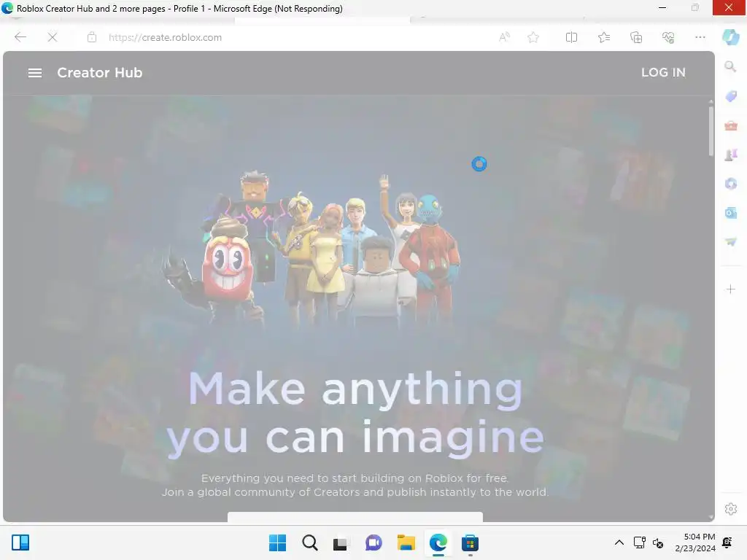View site information lock icon
The height and width of the screenshot is (560, 747).
[x=92, y=37]
